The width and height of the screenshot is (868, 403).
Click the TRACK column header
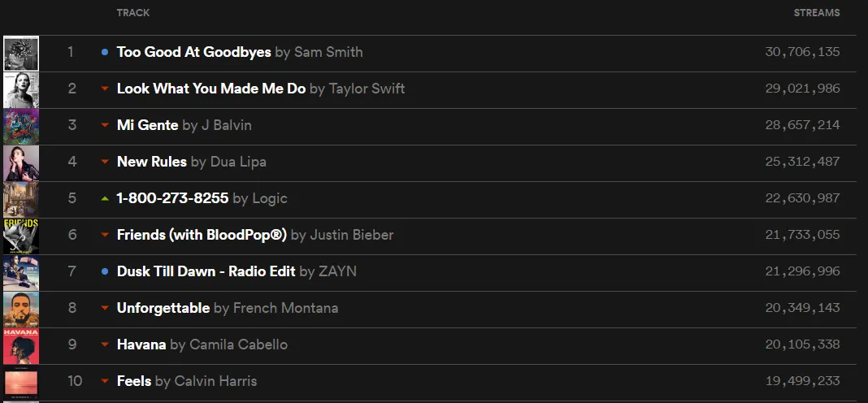[x=133, y=13]
